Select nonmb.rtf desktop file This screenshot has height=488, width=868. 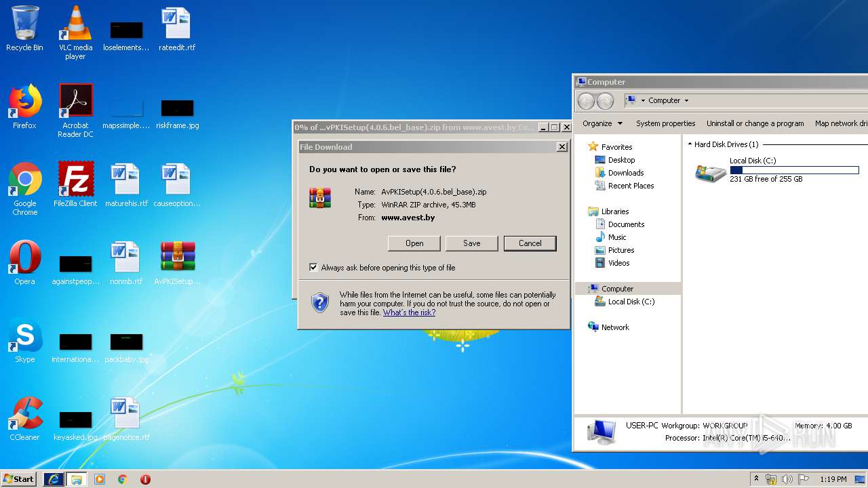(126, 262)
